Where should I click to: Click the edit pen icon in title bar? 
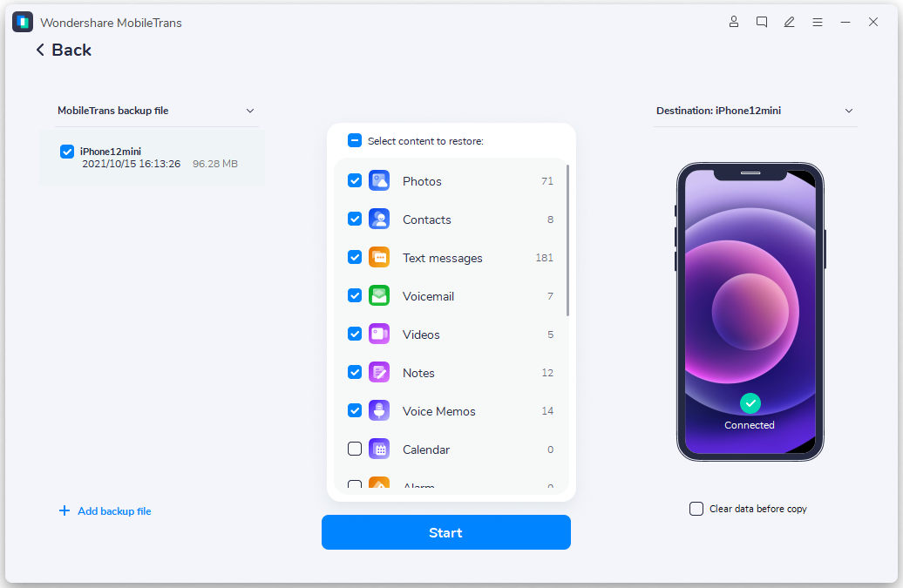pos(789,22)
